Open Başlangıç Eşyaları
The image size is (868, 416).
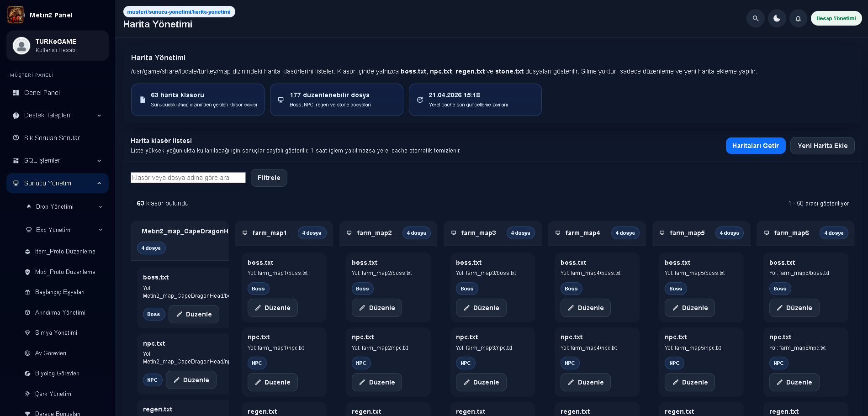[60, 292]
